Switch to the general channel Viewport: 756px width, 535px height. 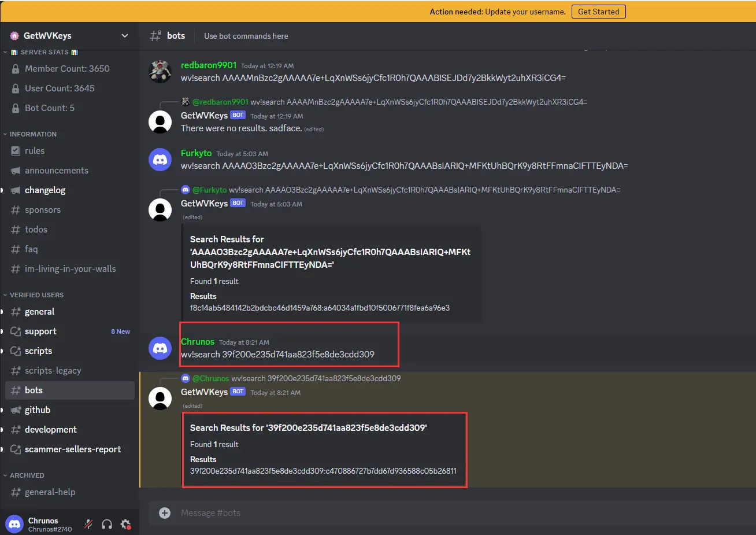coord(39,312)
